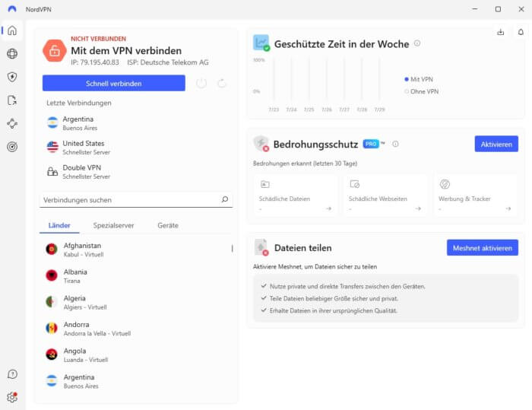Click the Dateien teilen file icon
This screenshot has height=410, width=532.
click(x=261, y=247)
